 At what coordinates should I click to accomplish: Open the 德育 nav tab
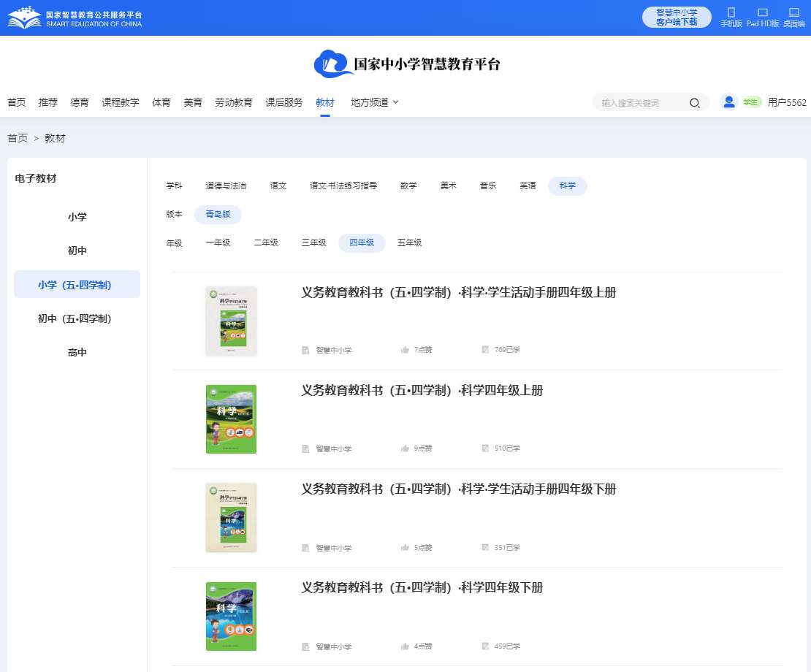click(x=79, y=102)
